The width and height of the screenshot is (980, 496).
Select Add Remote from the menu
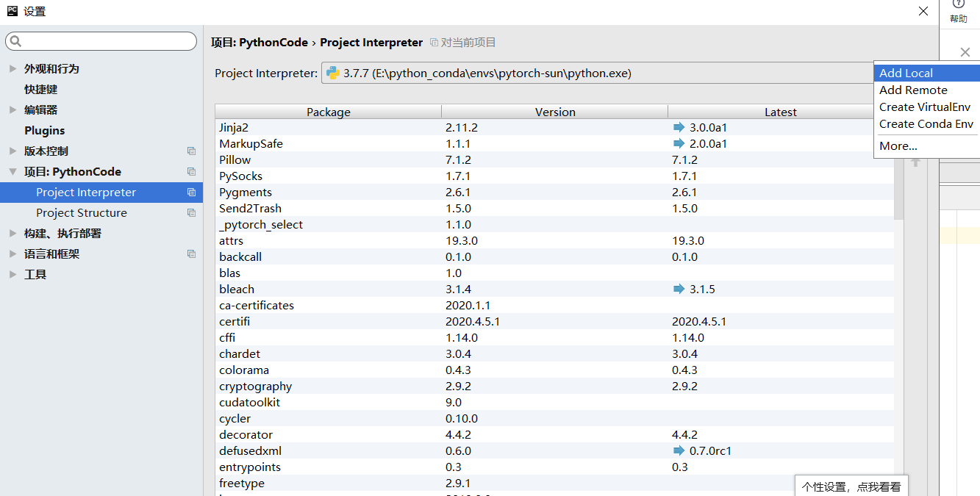912,90
